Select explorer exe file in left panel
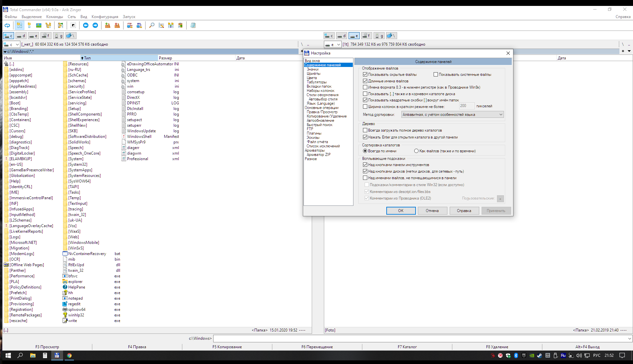Viewport: 633px width, 364px height. click(75, 282)
